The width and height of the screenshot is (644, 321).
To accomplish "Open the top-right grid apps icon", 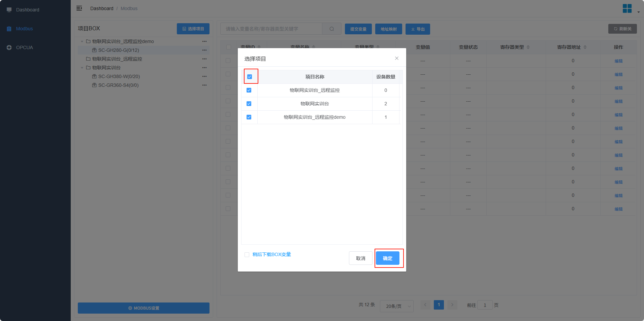I will [627, 8].
